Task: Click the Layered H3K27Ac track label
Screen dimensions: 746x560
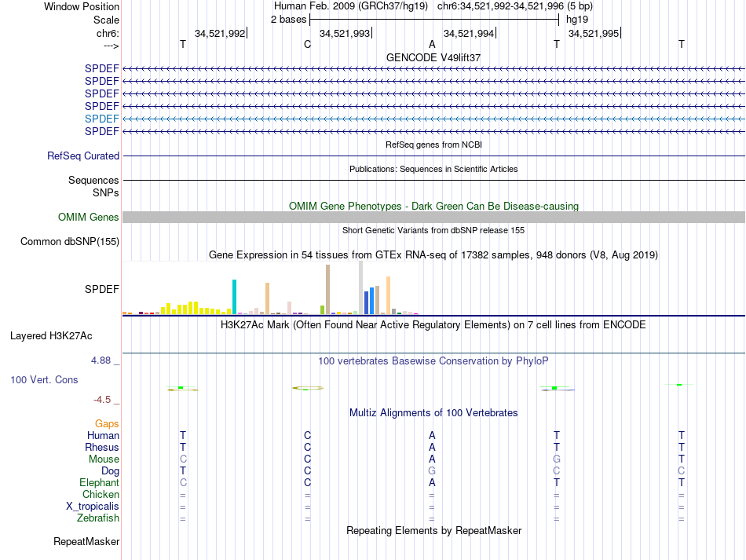Action: click(51, 335)
